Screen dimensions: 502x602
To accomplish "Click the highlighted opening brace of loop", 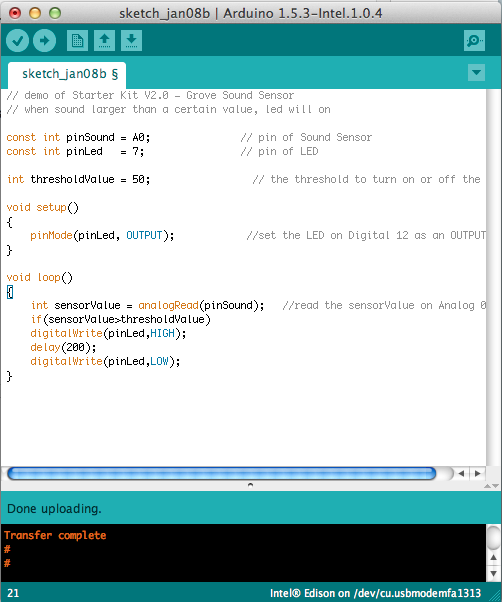I will 10,292.
